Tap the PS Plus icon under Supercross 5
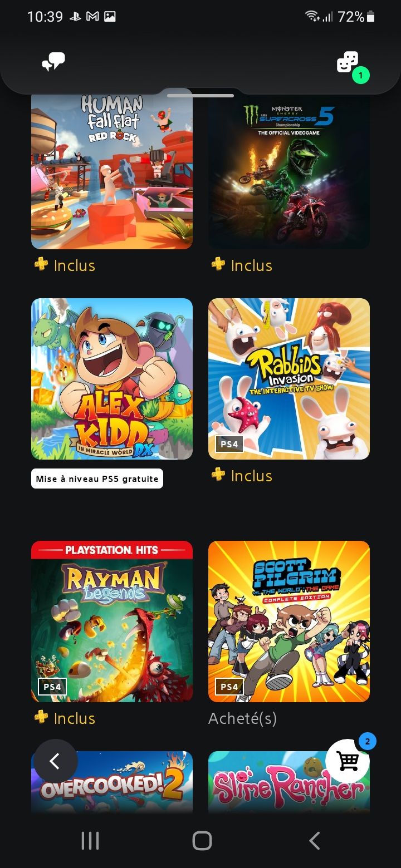Viewport: 401px width, 868px height. coord(218,264)
